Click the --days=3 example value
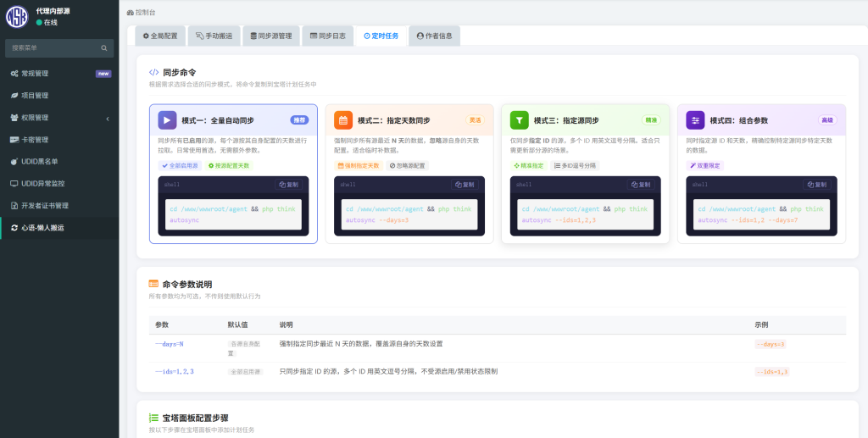The height and width of the screenshot is (438, 868). (x=771, y=344)
